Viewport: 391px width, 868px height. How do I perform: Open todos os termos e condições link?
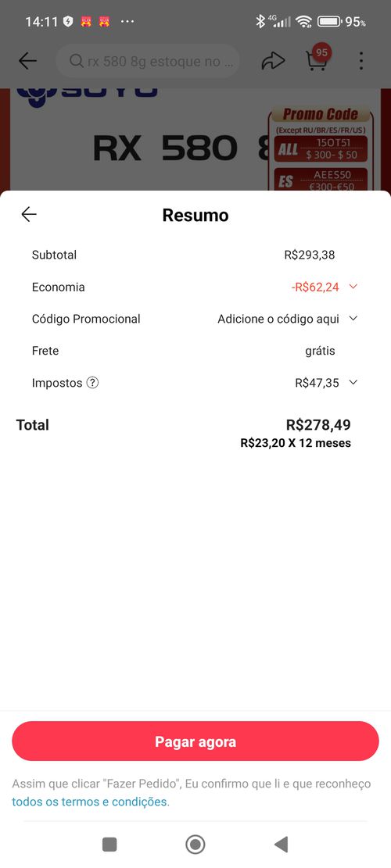coord(90,802)
